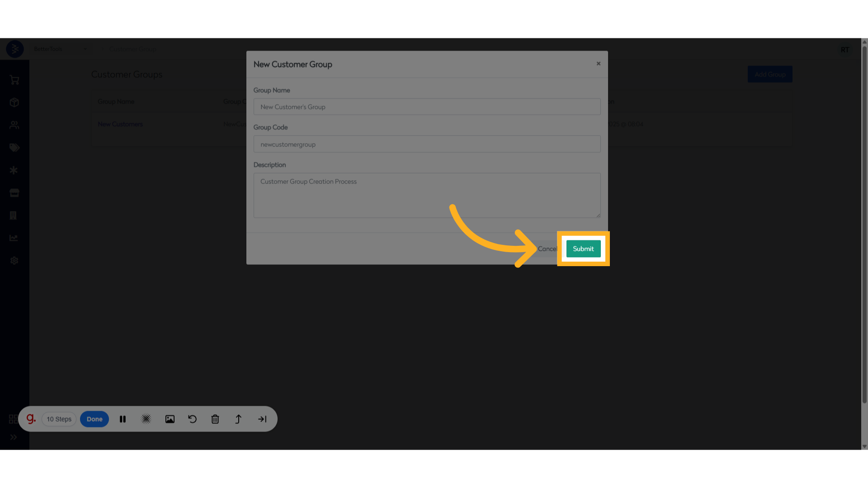This screenshot has width=868, height=488.
Task: Open the analytics chart sidebar icon
Action: click(x=14, y=238)
